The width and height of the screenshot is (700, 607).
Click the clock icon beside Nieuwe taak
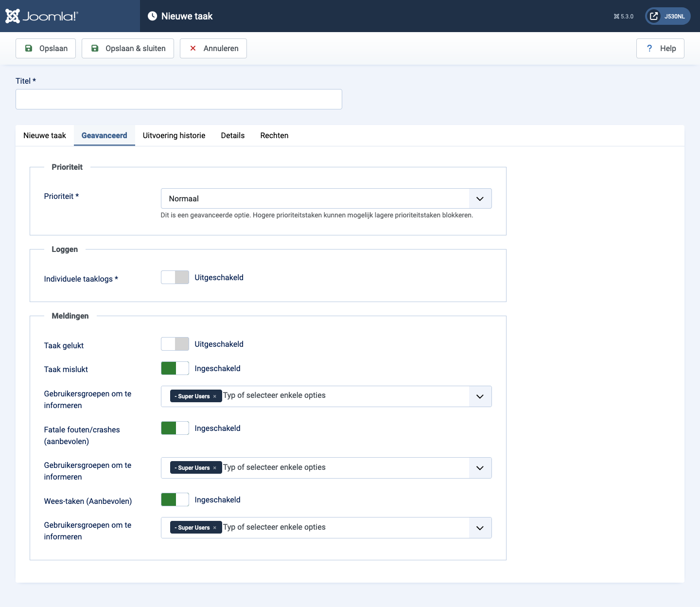(x=152, y=16)
